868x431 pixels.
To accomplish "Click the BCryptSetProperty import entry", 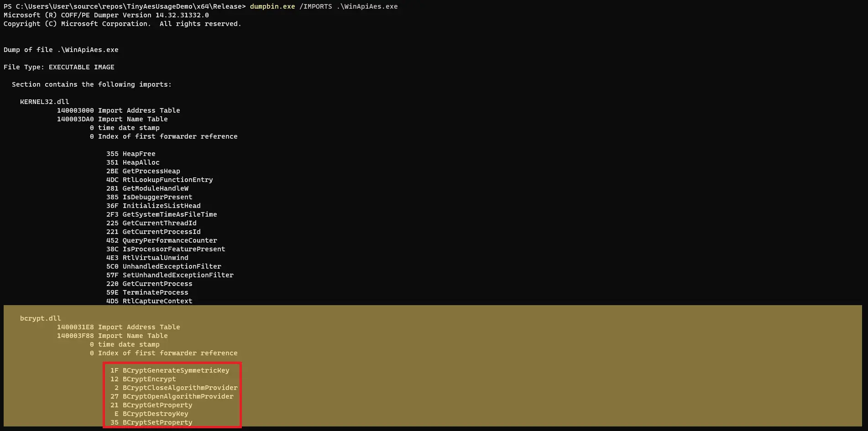I will tap(152, 422).
